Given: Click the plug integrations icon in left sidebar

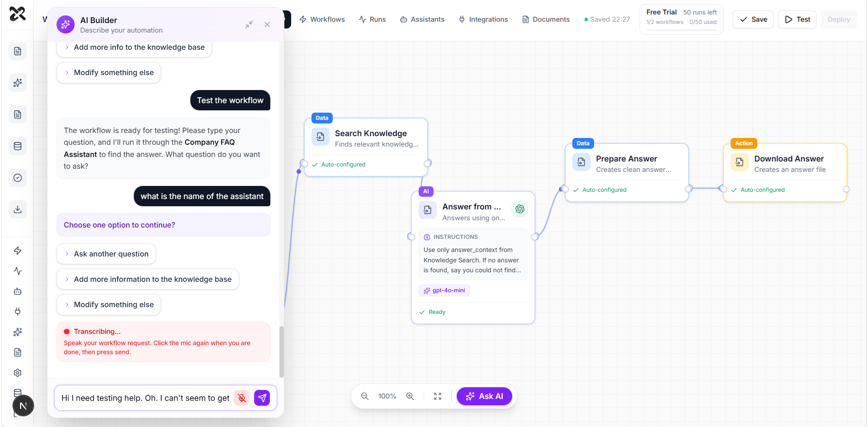Looking at the screenshot, I should (x=18, y=312).
